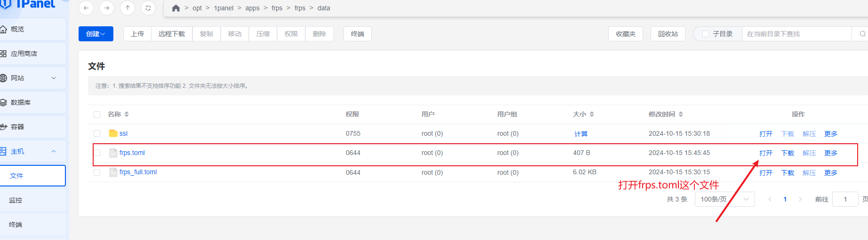Go to the next page of results
Image resolution: width=868 pixels, height=240 pixels.
coord(800,199)
